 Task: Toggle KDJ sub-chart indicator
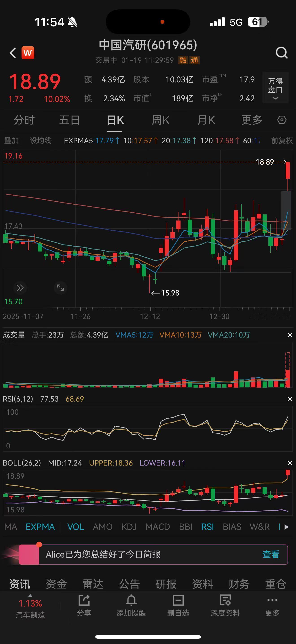click(x=129, y=527)
